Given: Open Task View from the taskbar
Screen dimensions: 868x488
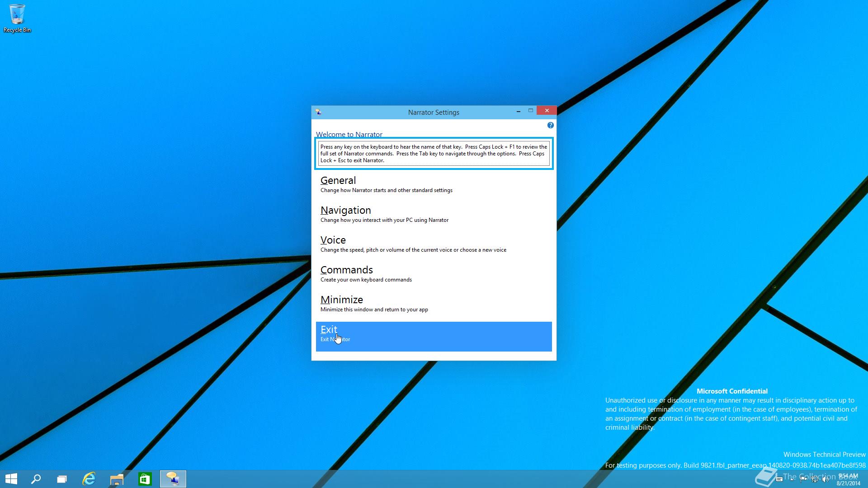Looking at the screenshot, I should [x=62, y=479].
